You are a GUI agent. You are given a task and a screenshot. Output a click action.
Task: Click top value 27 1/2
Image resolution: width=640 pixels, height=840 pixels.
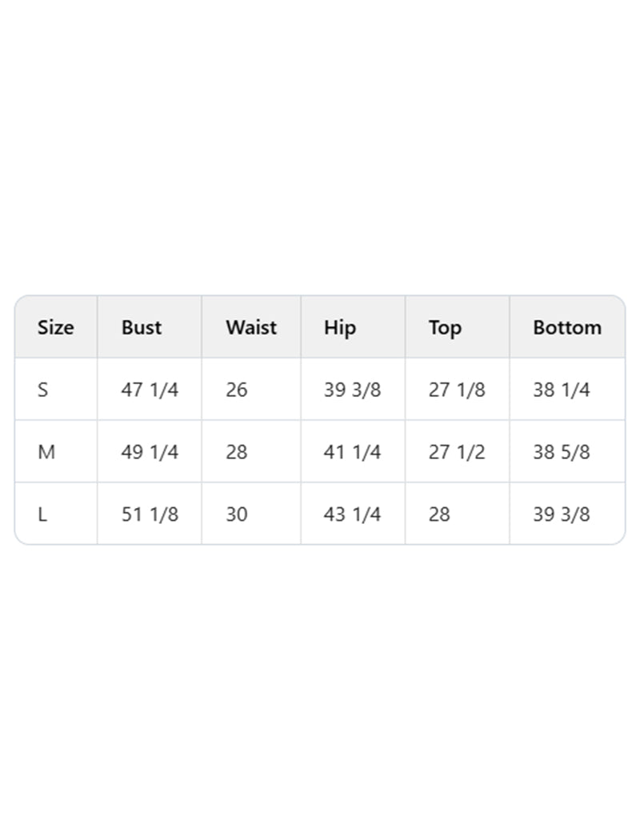(457, 452)
